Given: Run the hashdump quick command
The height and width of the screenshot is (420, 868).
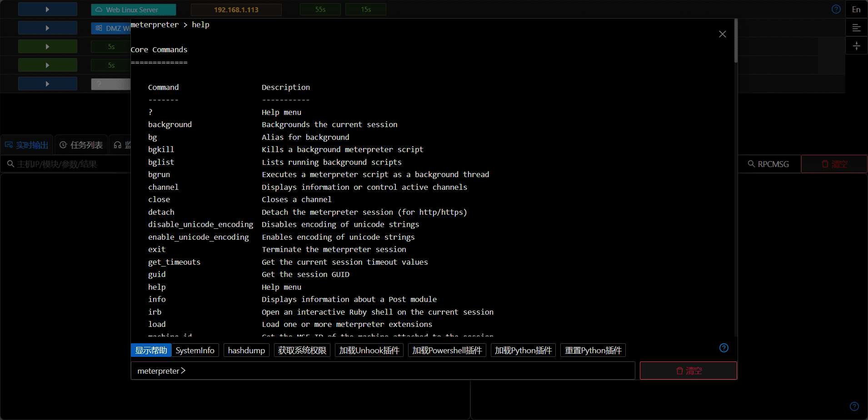Looking at the screenshot, I should (246, 350).
